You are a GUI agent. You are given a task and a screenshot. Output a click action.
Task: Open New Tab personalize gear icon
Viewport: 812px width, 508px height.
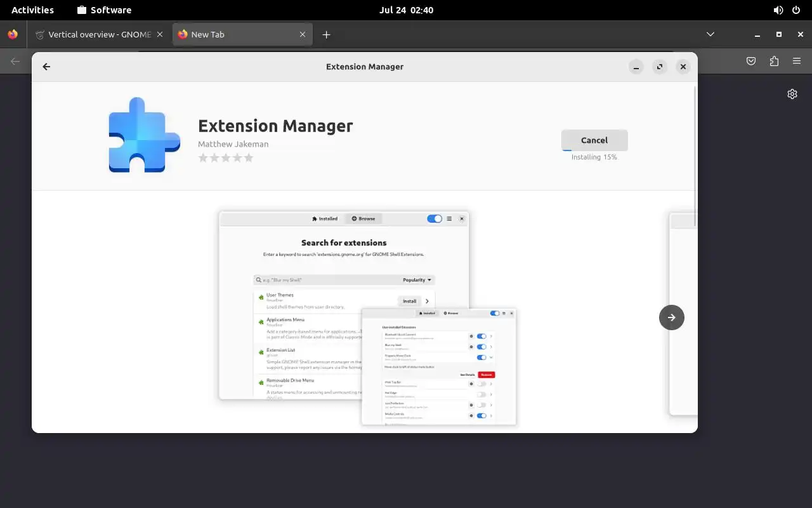point(792,94)
